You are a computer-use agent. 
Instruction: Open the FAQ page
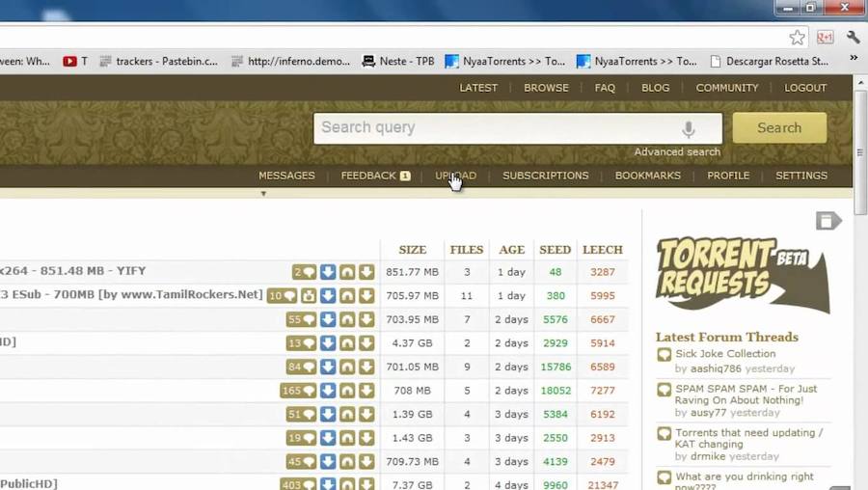click(605, 88)
